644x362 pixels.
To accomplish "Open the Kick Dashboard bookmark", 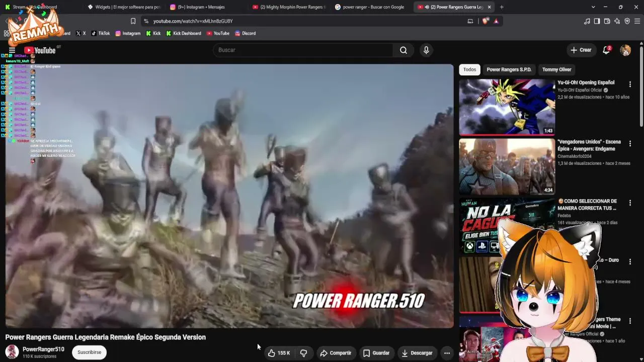I will (x=184, y=33).
